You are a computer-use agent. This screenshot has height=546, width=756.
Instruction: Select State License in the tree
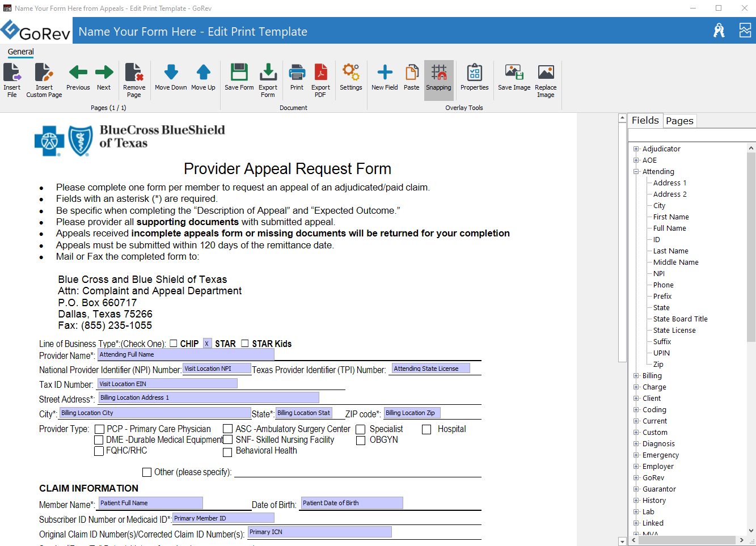(674, 330)
